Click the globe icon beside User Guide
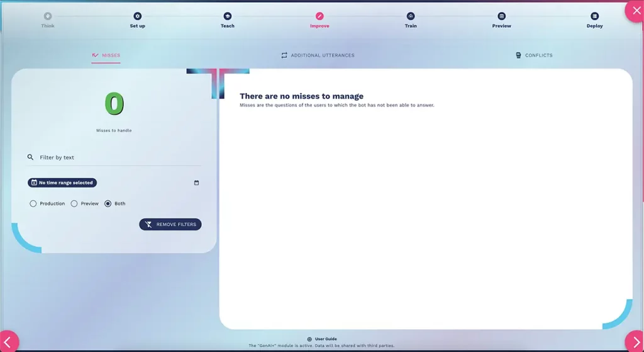Image resolution: width=644 pixels, height=352 pixels. click(309, 339)
